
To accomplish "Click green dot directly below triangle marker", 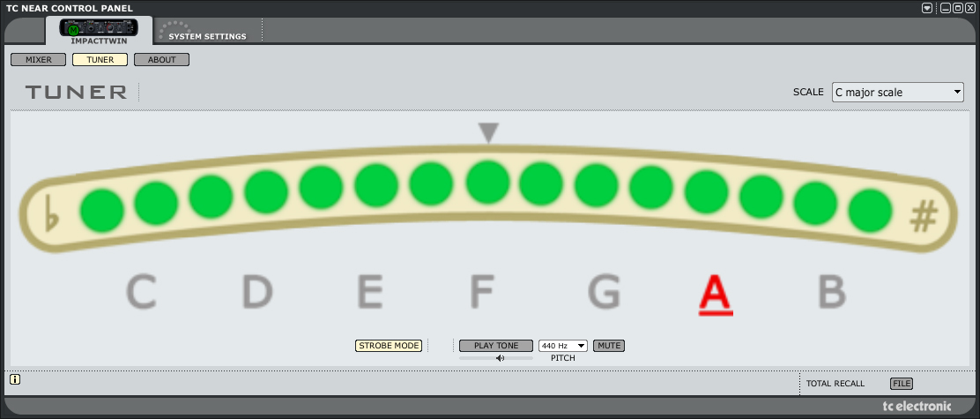I will click(488, 182).
